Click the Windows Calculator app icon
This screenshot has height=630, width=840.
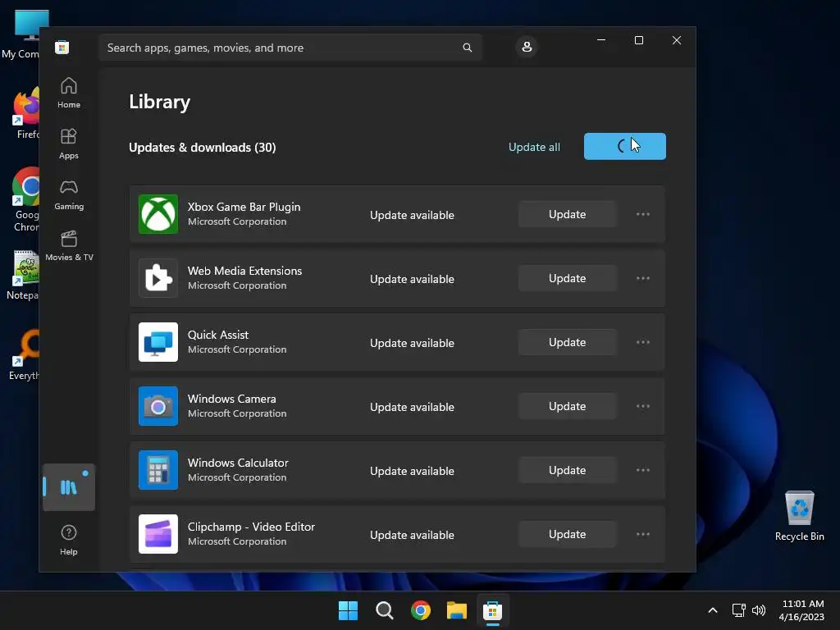pos(158,470)
